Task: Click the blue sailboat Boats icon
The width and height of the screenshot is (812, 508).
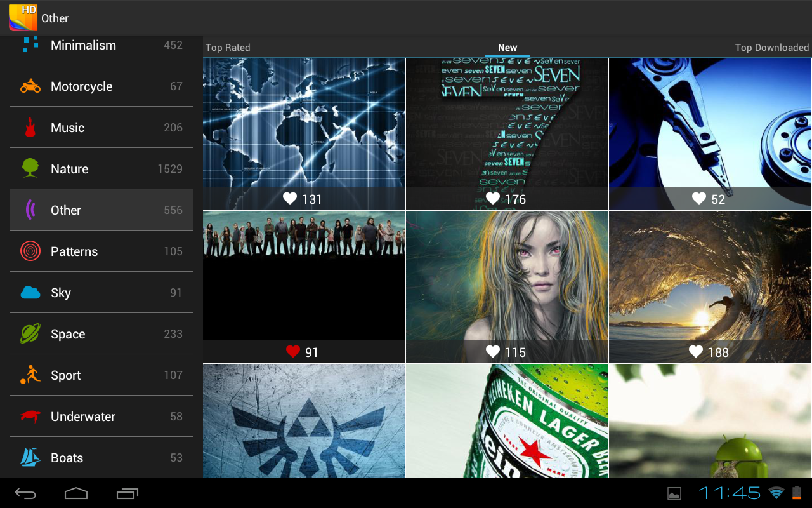Action: 30,457
